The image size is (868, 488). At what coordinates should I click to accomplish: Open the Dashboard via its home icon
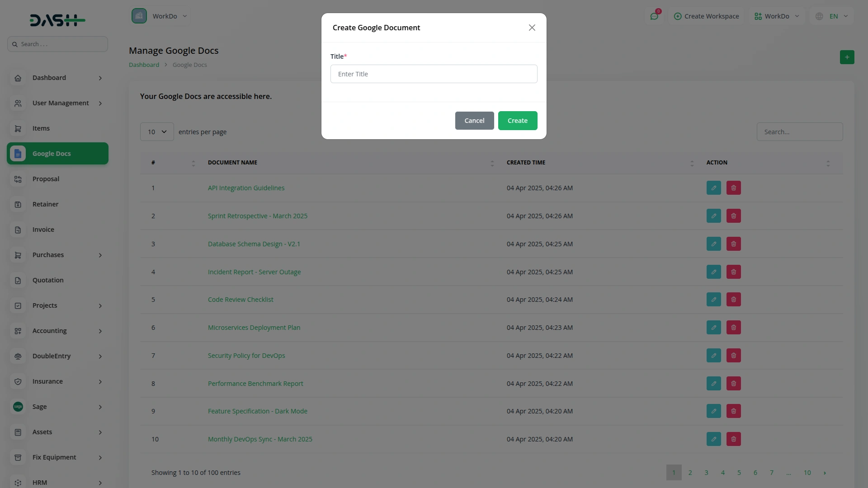18,78
